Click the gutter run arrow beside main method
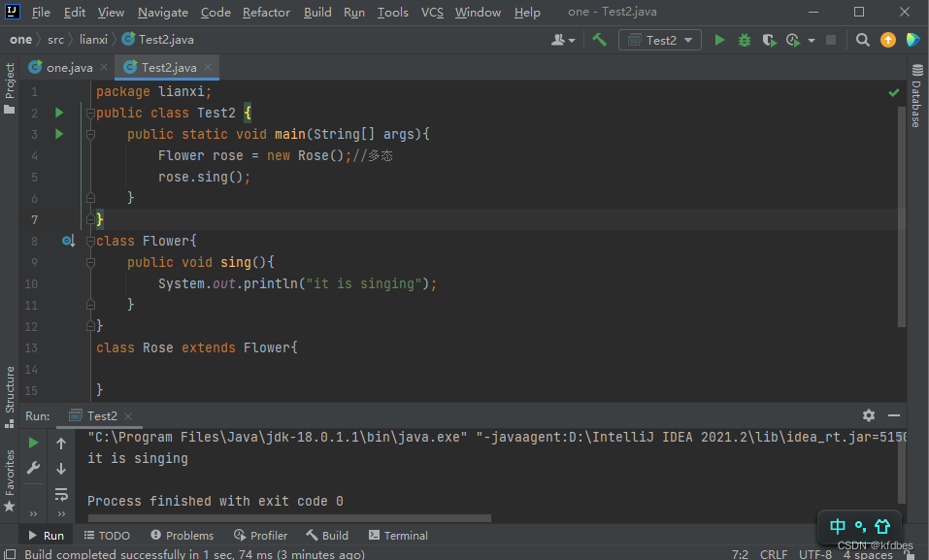 coord(59,134)
